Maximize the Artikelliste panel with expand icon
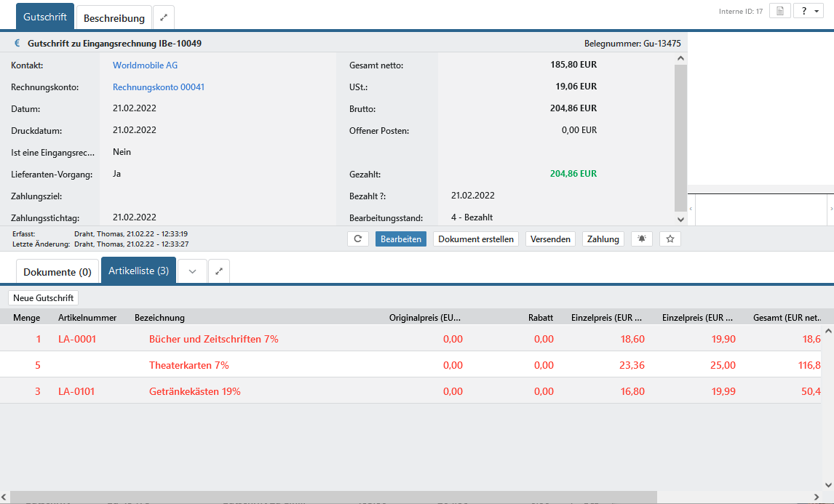Viewport: 834px width, 504px height. [x=219, y=271]
